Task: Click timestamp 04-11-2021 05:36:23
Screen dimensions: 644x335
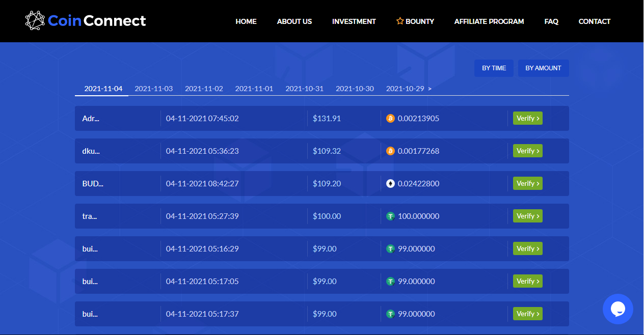Action: click(202, 151)
